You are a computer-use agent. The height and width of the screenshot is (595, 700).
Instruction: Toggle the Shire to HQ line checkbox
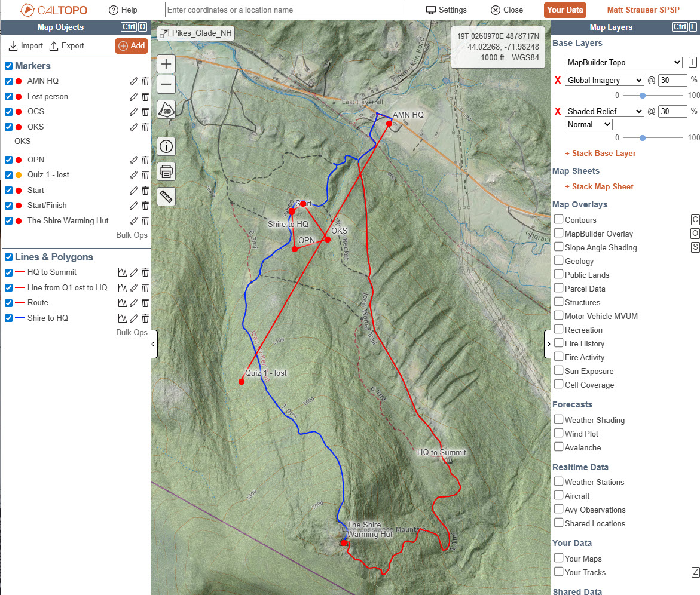click(9, 318)
